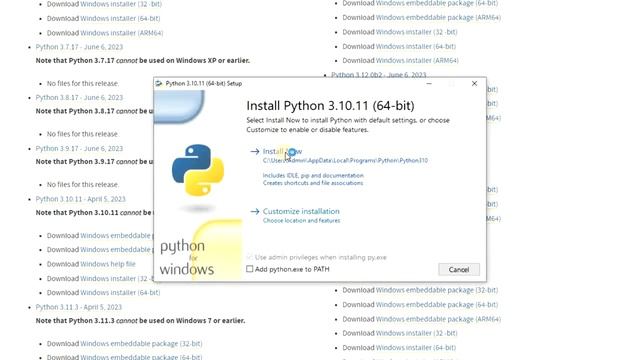Click 'Includes IDLE, pip and documentation' text
640x360 pixels.
pyautogui.click(x=313, y=176)
